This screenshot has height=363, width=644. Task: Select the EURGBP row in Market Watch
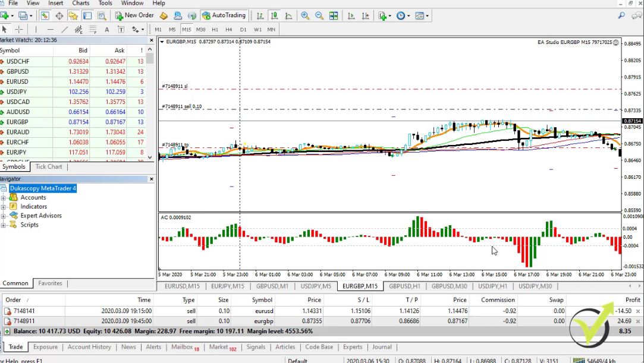(x=17, y=122)
